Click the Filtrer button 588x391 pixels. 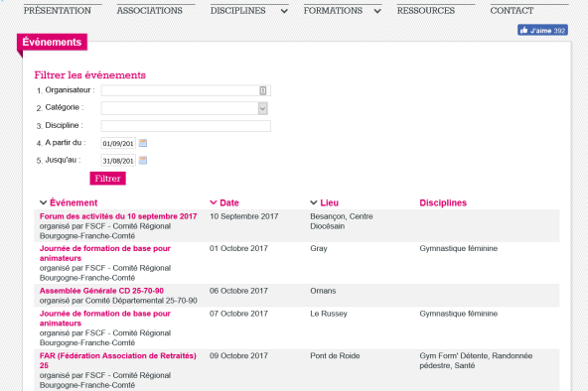click(107, 179)
